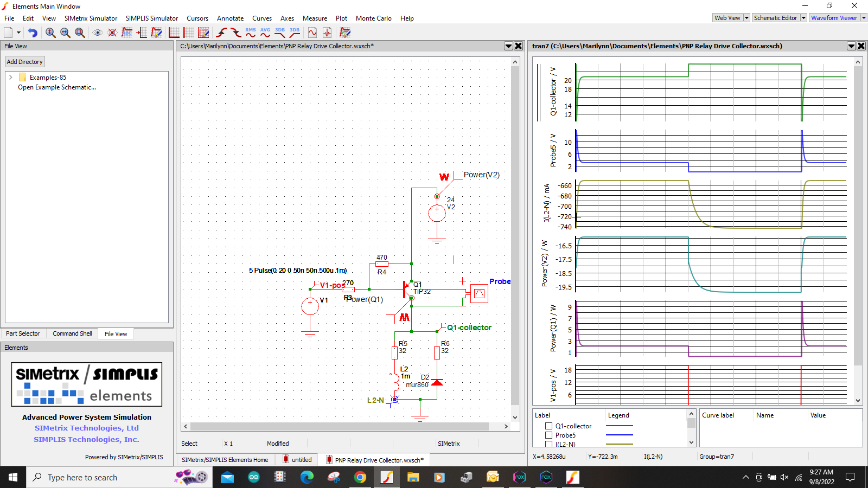
Task: Click the Probe component in schematic
Action: 479,293
